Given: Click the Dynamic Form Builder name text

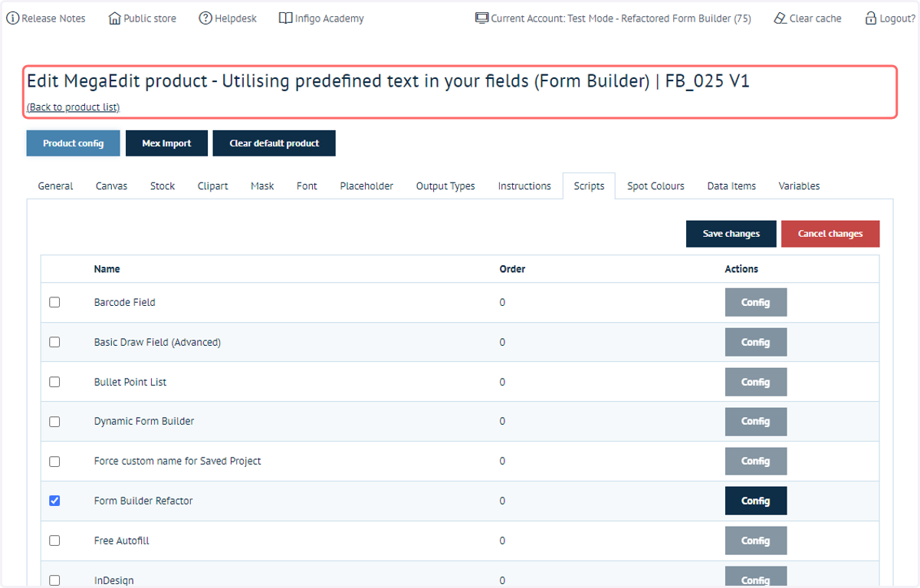Looking at the screenshot, I should click(x=144, y=421).
